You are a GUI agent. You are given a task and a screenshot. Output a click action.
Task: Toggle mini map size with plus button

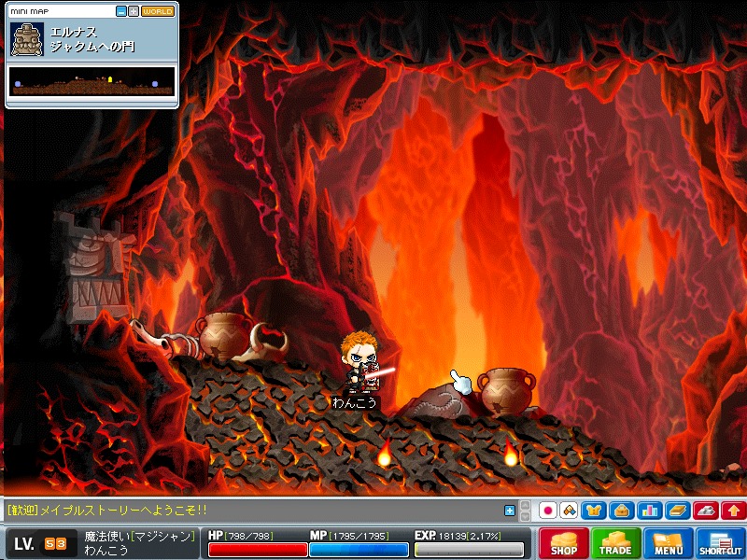tap(134, 11)
